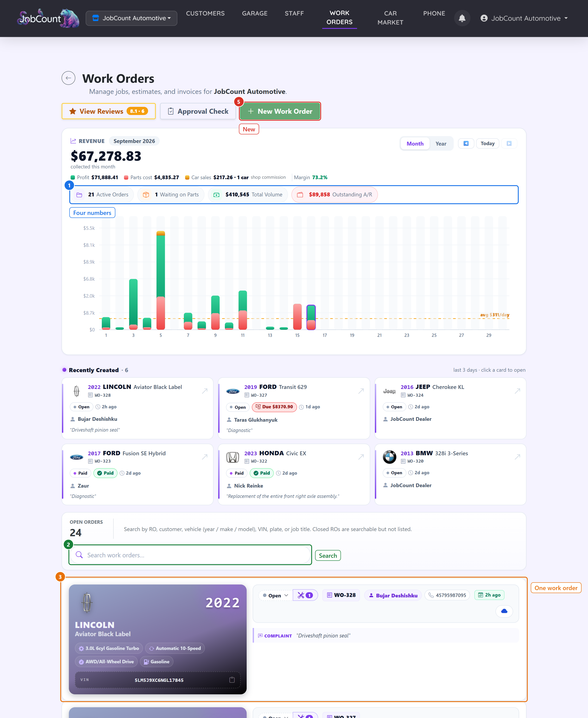Expand the Open status dropdown on WO-328
Viewport: 588px width, 718px height.
tap(275, 595)
